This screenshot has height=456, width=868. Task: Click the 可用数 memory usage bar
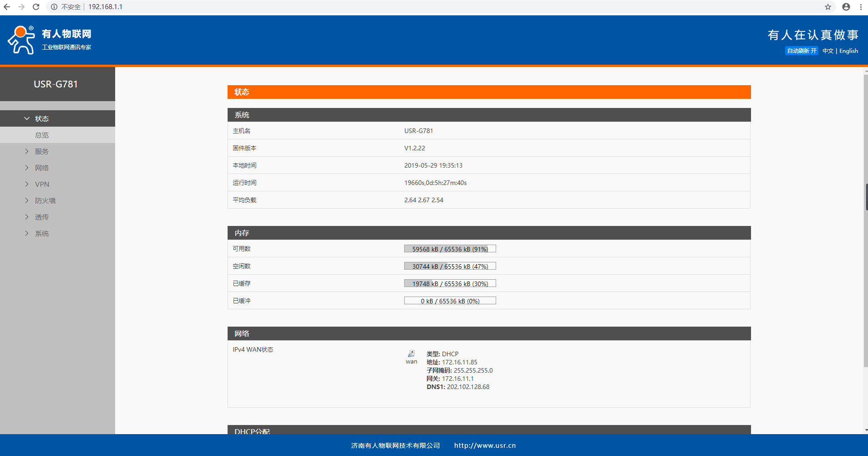pyautogui.click(x=450, y=249)
